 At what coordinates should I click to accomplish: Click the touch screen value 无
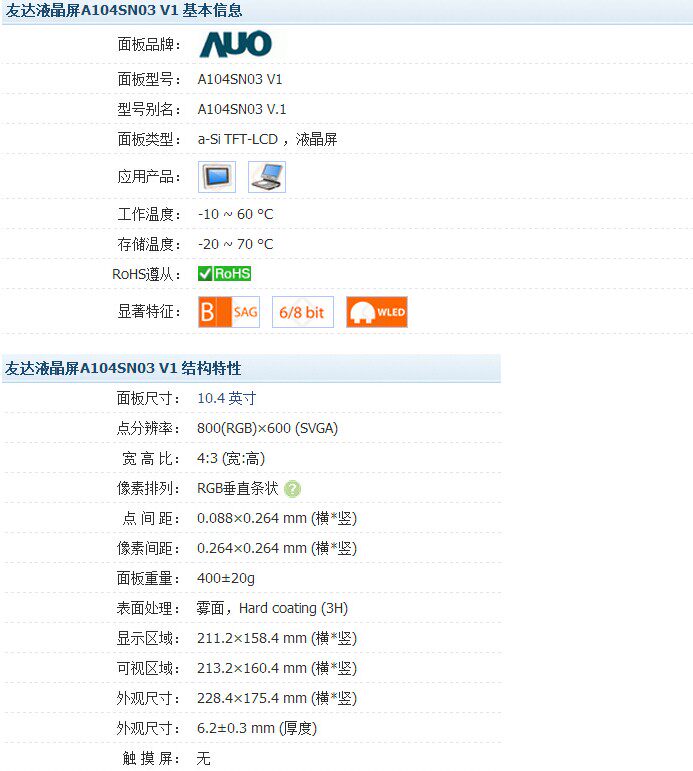pos(204,759)
